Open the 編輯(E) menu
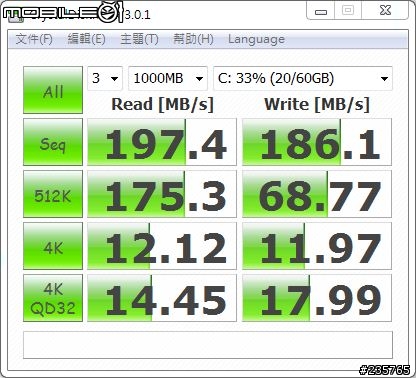Image resolution: width=416 pixels, height=378 pixels. click(x=86, y=39)
